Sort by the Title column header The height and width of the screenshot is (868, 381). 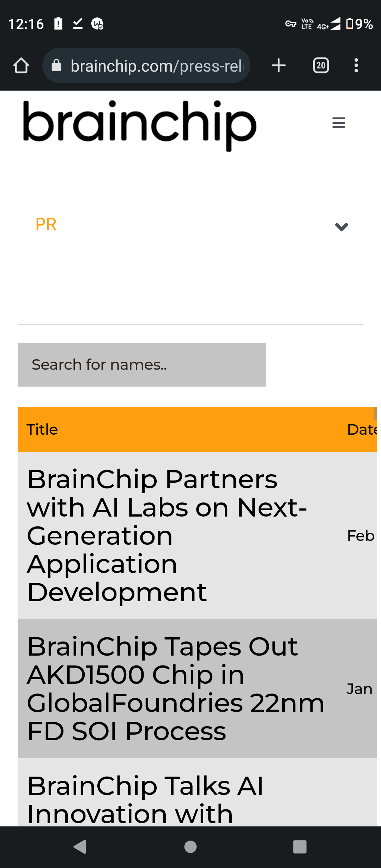click(x=42, y=429)
